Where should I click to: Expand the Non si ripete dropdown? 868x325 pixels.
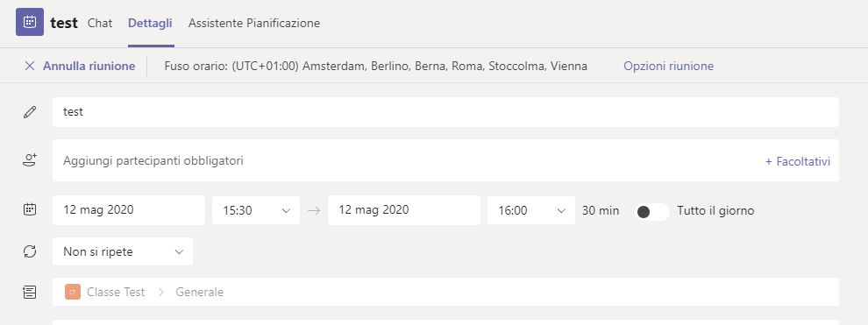coord(123,251)
